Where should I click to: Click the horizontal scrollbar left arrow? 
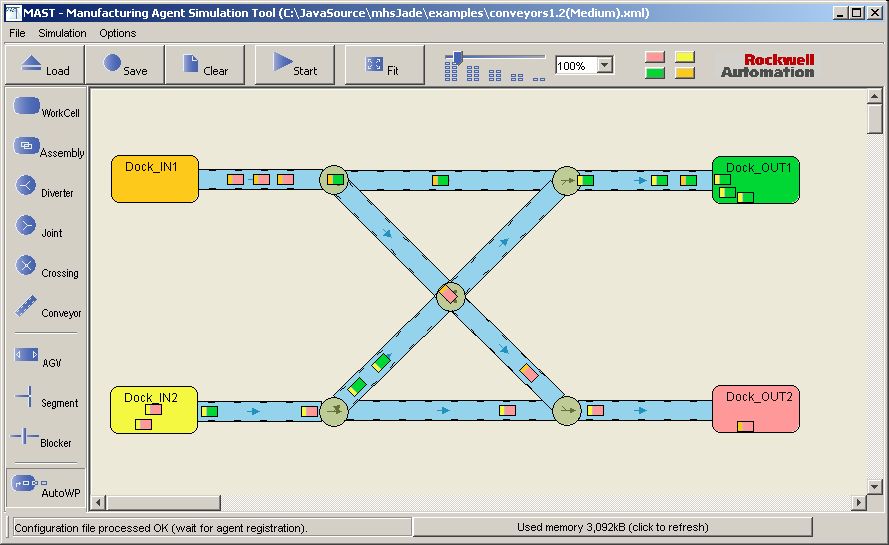[98, 502]
